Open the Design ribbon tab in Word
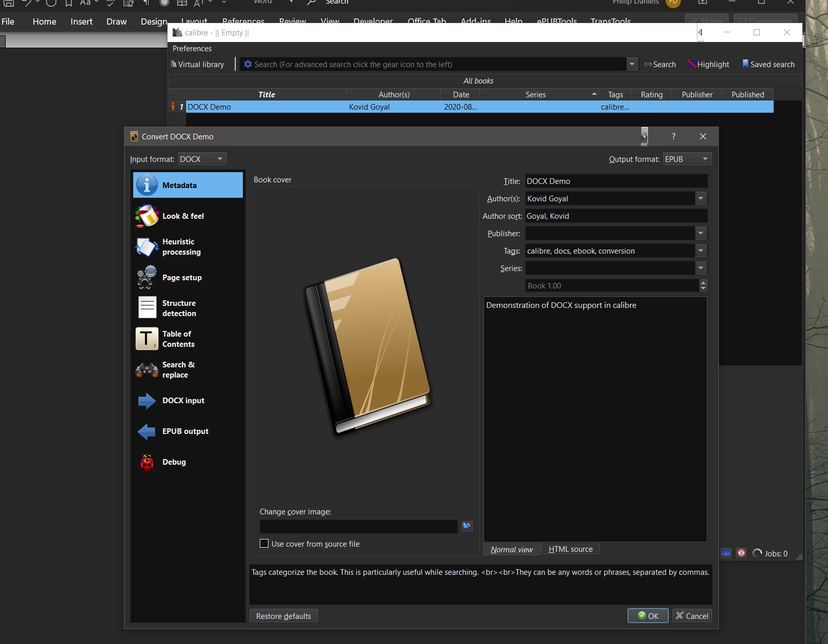This screenshot has height=644, width=828. [x=154, y=22]
